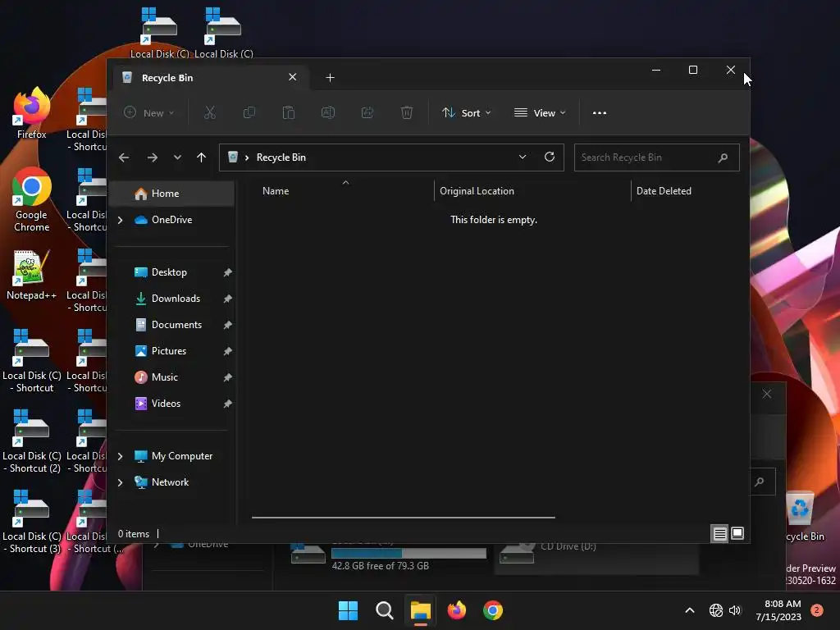
Task: Launch Firefox from the taskbar
Action: (x=457, y=610)
